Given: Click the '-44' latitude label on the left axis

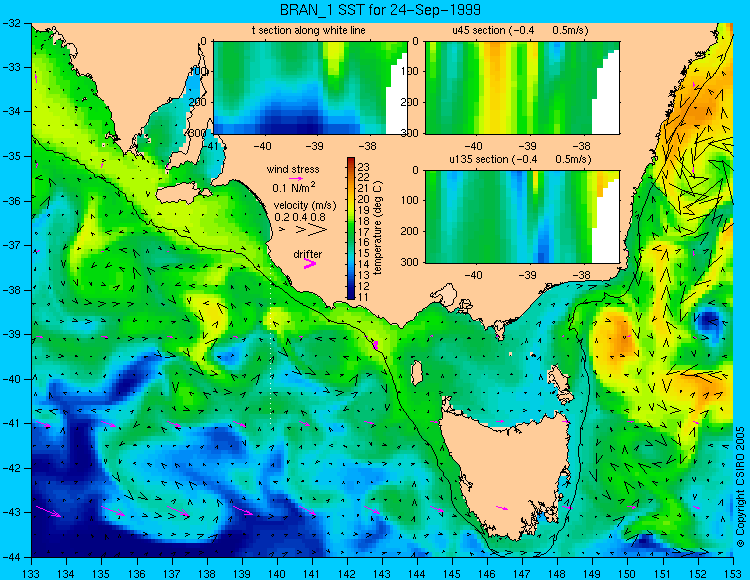Looking at the screenshot, I should pyautogui.click(x=11, y=557).
